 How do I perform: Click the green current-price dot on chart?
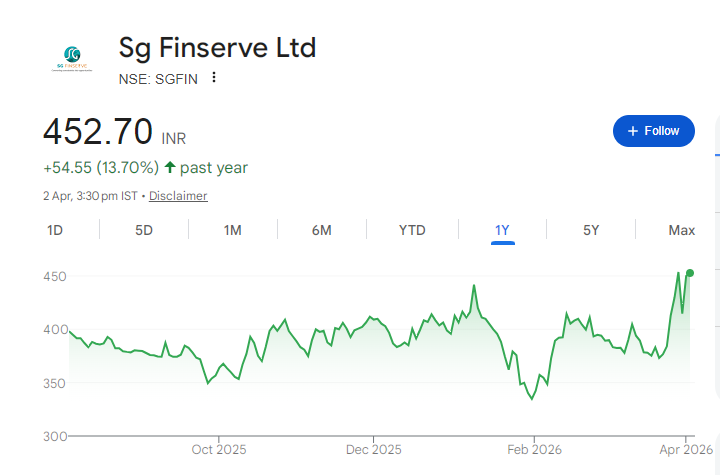690,273
